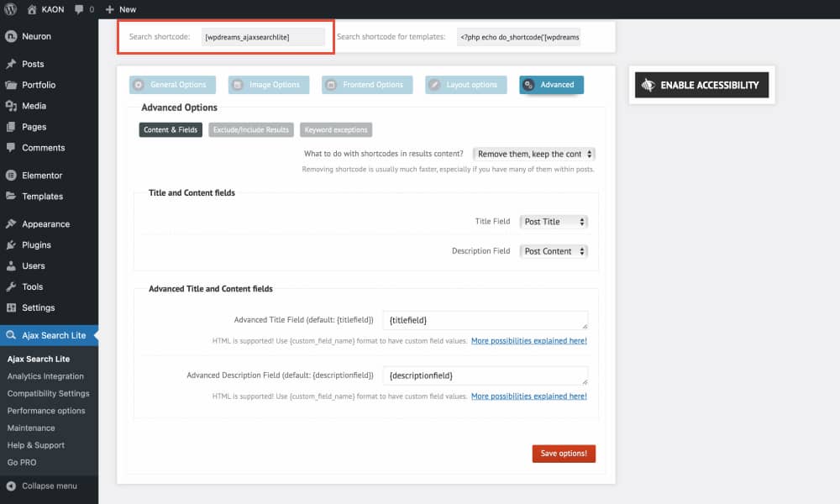
Task: Click the titlefield input box
Action: pyautogui.click(x=486, y=320)
